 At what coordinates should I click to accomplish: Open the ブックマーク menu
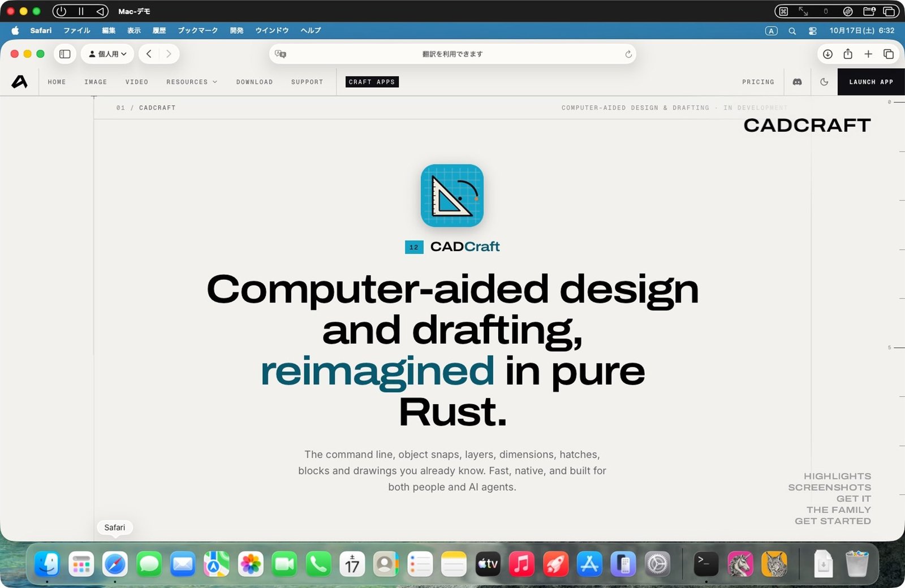point(197,31)
